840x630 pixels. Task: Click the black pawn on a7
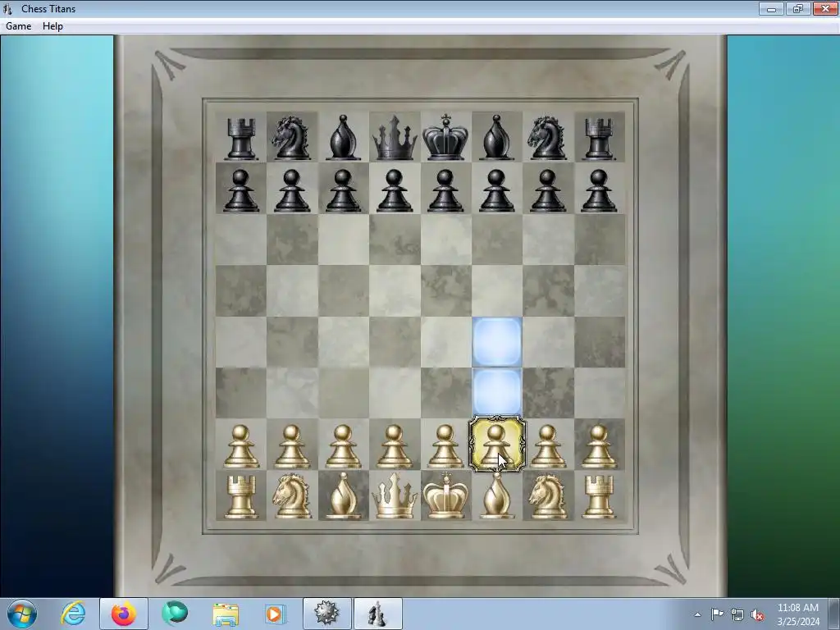240,190
